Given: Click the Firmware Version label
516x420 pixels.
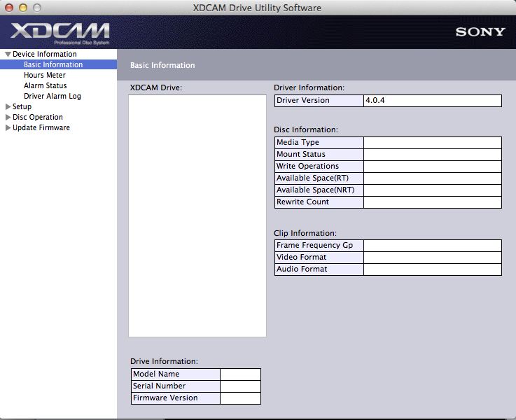Looking at the screenshot, I should (x=165, y=398).
